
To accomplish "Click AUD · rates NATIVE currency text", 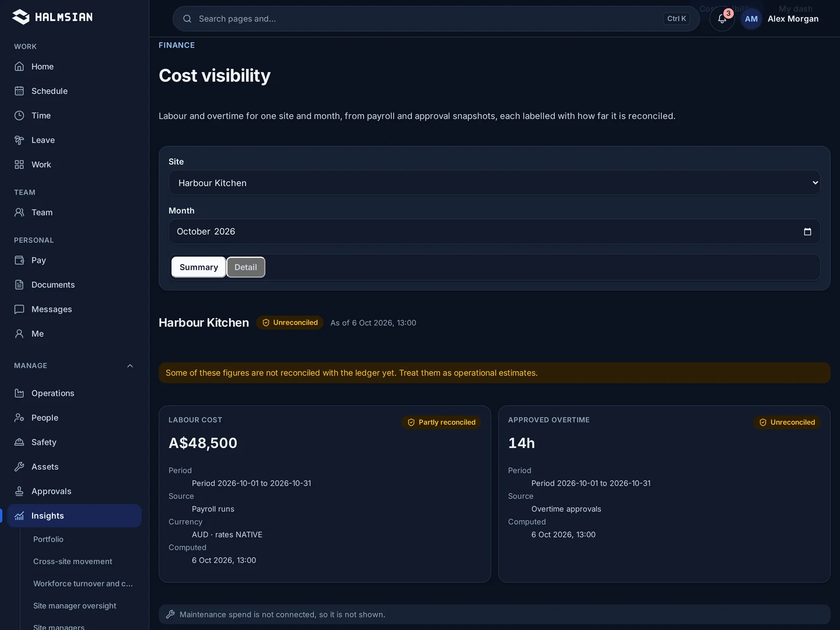I will pos(227,534).
